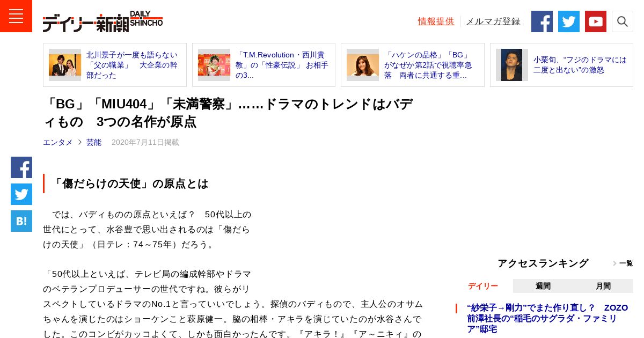Click the アクセスランキング heading

point(543,263)
